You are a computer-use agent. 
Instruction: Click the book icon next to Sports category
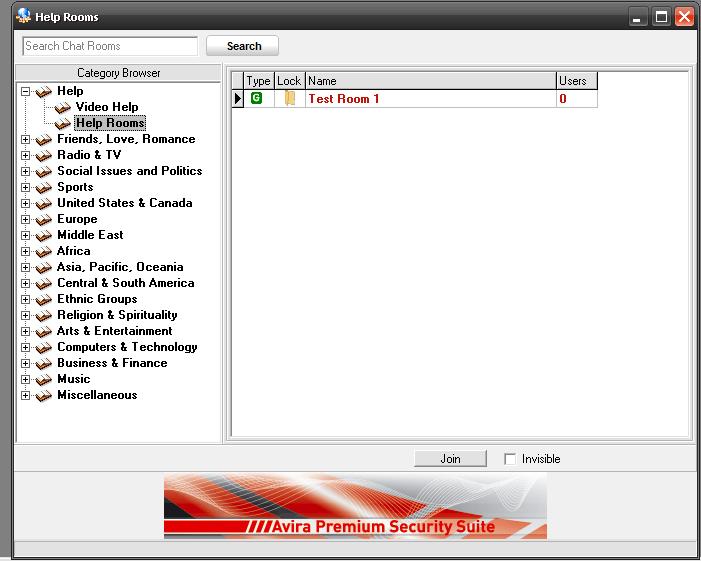pyautogui.click(x=43, y=187)
